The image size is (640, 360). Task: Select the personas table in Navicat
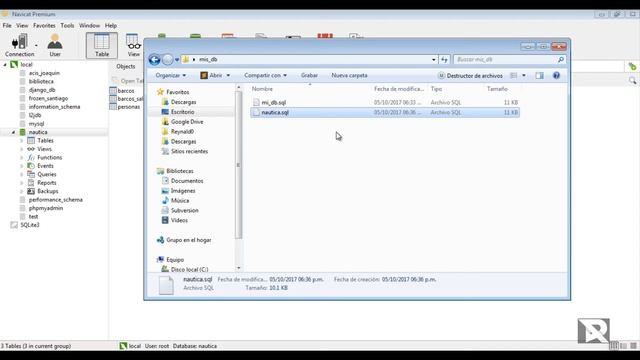tap(125, 107)
